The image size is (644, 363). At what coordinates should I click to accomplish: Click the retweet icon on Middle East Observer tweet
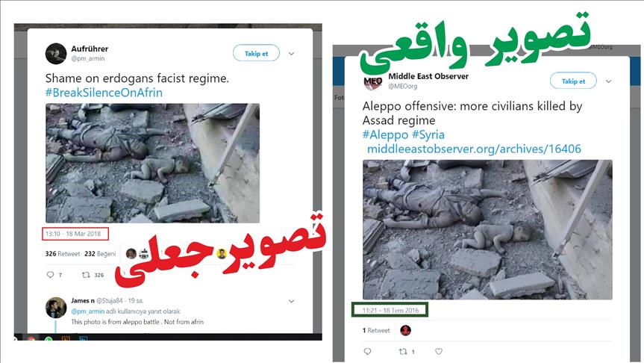coord(403,351)
